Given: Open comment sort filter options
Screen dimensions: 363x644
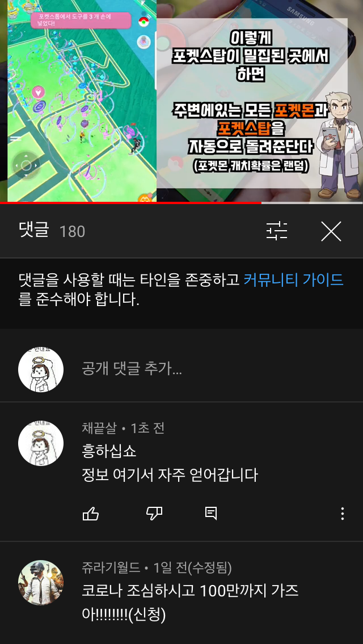Looking at the screenshot, I should (x=277, y=231).
